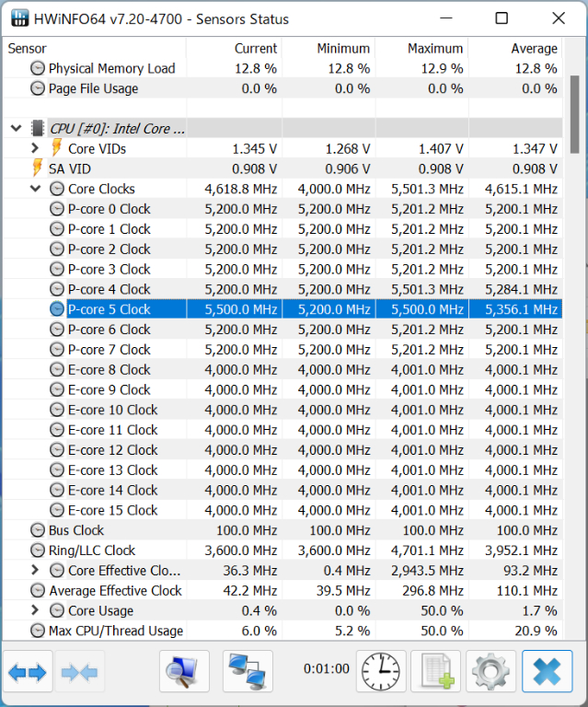Open the sensor search magnifier tool
This screenshot has width=588, height=707.
click(x=184, y=673)
